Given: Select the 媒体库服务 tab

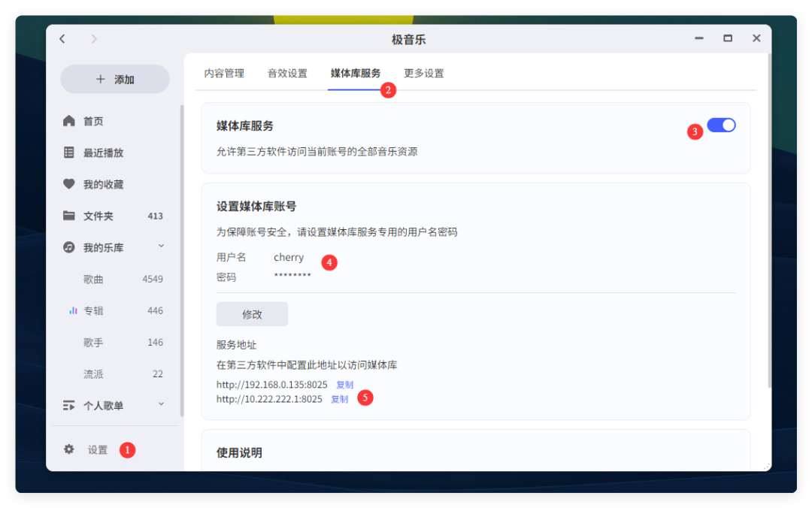Looking at the screenshot, I should pyautogui.click(x=355, y=73).
